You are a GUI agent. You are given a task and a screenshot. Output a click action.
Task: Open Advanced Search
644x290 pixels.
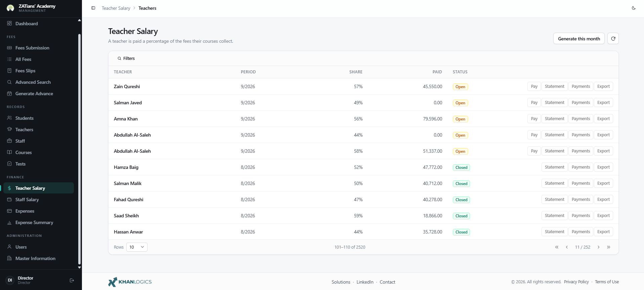[x=39, y=82]
